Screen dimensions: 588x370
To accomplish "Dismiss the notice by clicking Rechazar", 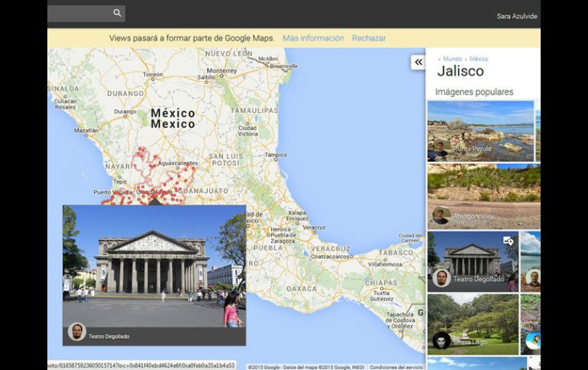I will tap(369, 38).
